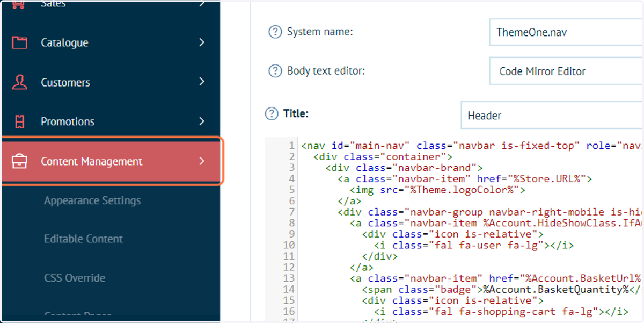Click code line 1 with nav id main-nav
This screenshot has width=644, height=323.
[472, 146]
